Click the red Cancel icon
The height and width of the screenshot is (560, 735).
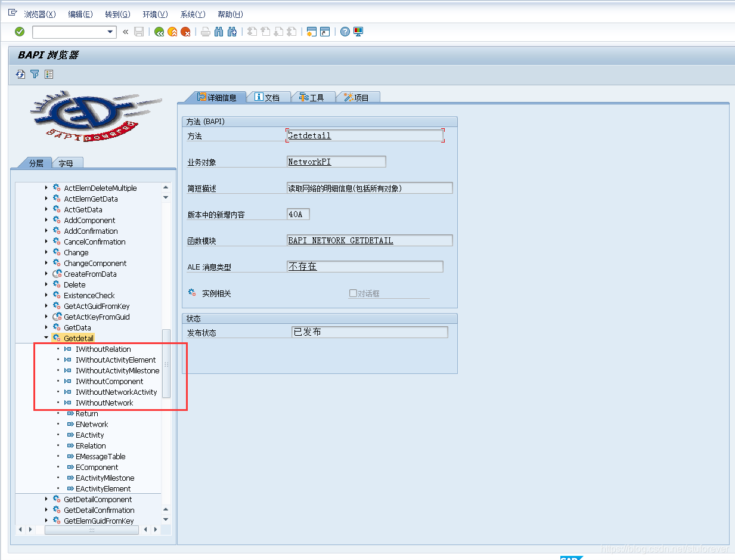(185, 32)
